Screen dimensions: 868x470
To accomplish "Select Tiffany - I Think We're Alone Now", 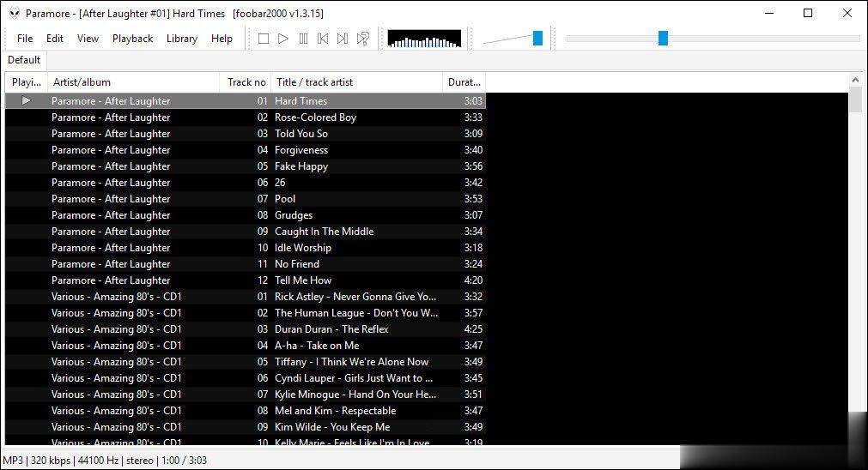I will coord(246,362).
